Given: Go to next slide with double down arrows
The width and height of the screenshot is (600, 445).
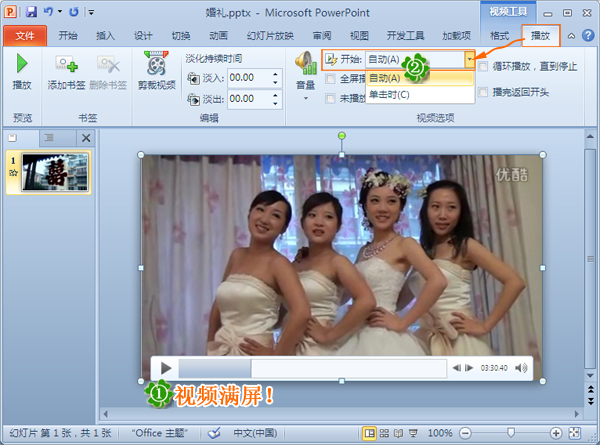Looking at the screenshot, I should point(590,401).
